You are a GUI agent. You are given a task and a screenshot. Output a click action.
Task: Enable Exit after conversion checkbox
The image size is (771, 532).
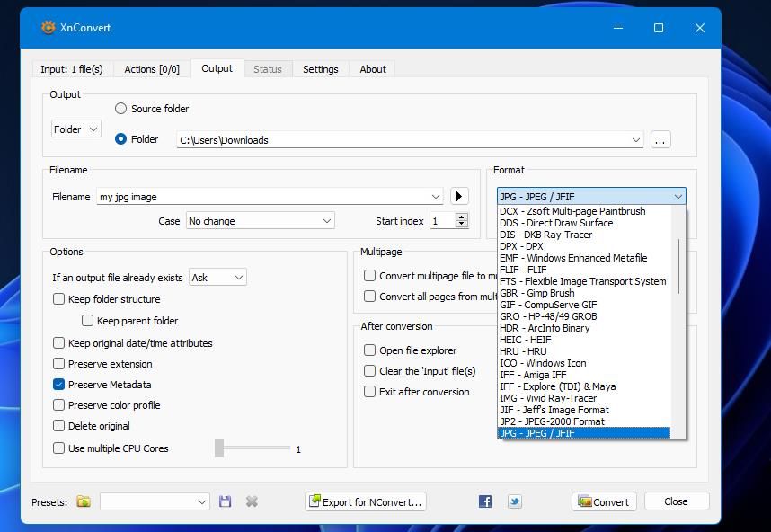pyautogui.click(x=369, y=392)
